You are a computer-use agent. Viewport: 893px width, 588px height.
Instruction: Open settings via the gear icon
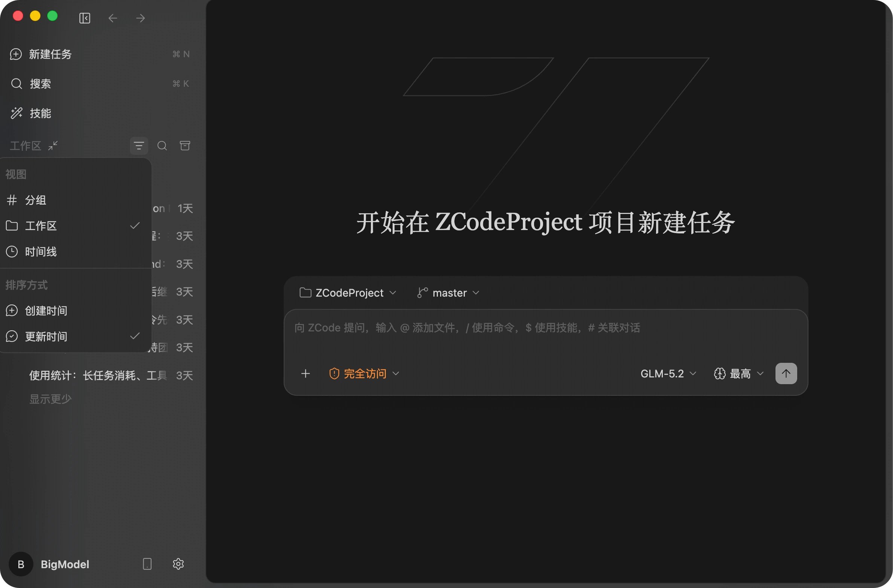click(178, 564)
